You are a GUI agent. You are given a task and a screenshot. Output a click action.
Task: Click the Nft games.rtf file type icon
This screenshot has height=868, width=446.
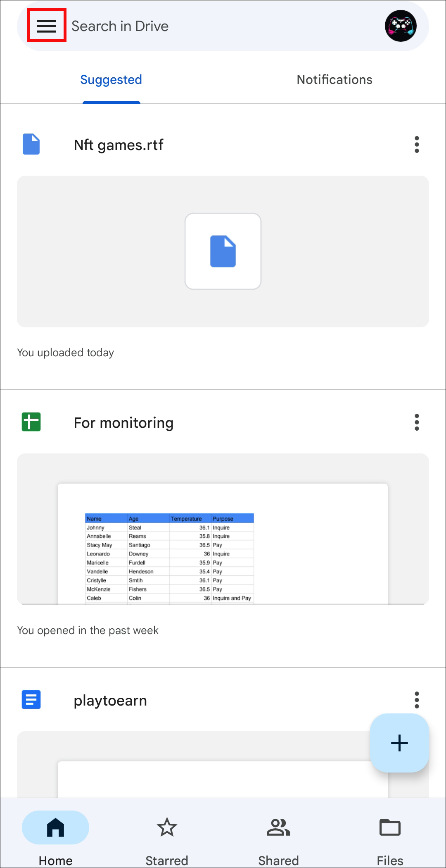click(x=31, y=144)
